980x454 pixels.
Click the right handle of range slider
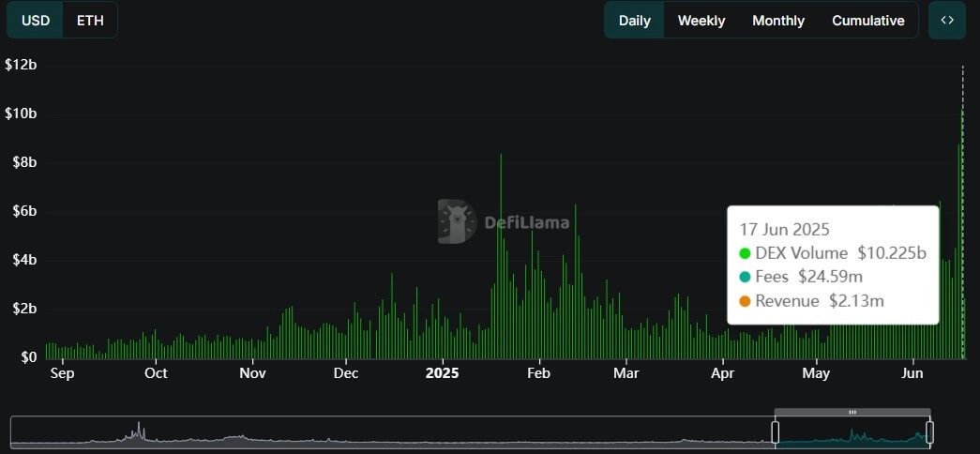[929, 432]
